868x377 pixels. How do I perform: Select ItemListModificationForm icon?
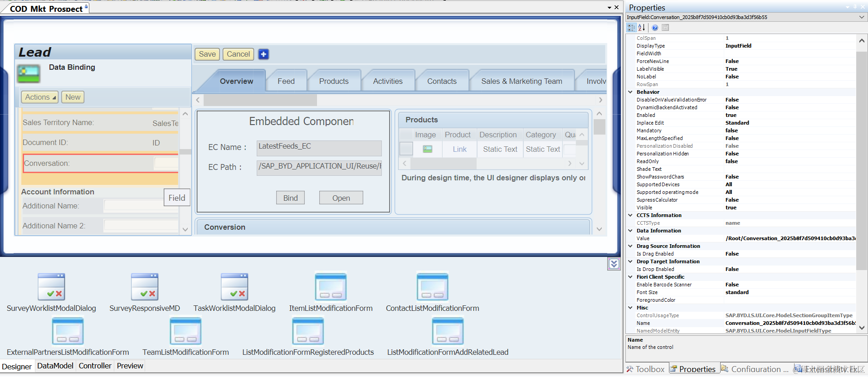(331, 287)
